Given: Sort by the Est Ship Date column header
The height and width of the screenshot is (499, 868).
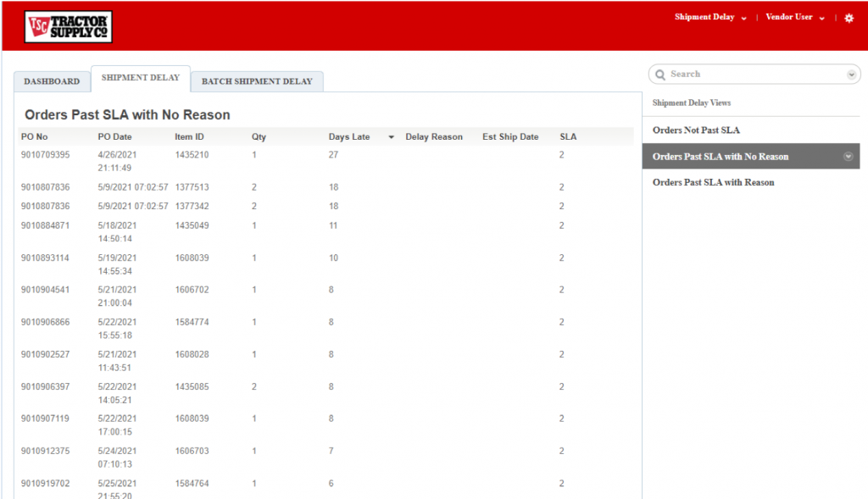Looking at the screenshot, I should tap(509, 136).
